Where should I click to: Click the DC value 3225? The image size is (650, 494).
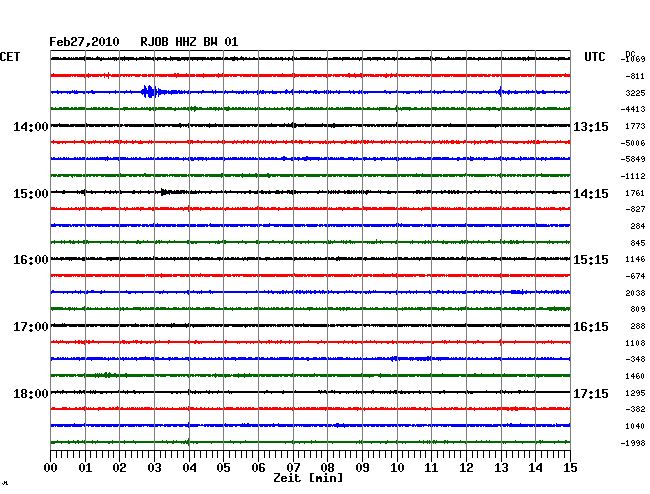click(x=635, y=93)
